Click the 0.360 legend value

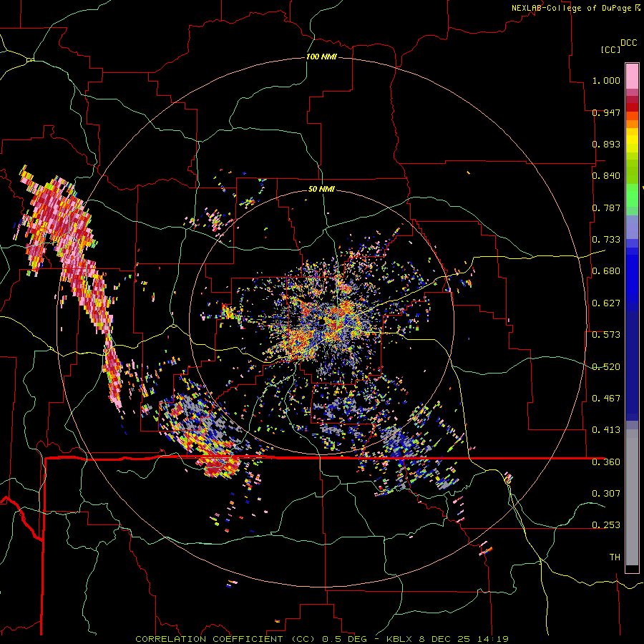[606, 462]
